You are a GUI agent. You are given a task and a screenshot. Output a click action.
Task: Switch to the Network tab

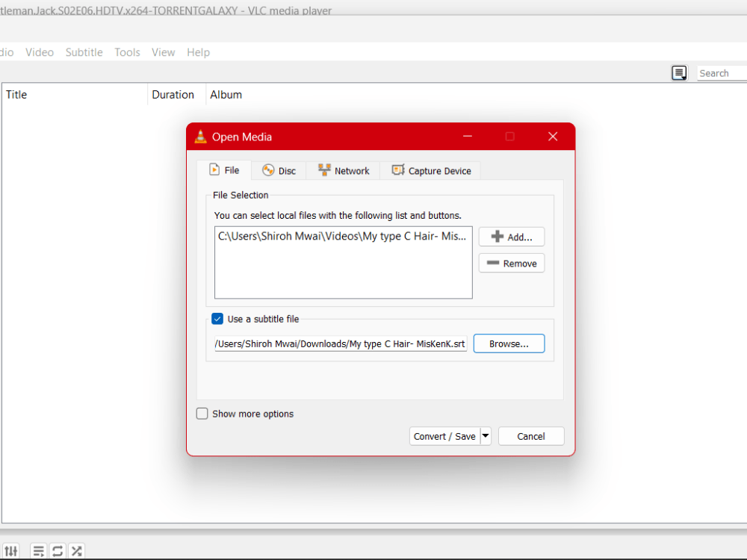(344, 171)
